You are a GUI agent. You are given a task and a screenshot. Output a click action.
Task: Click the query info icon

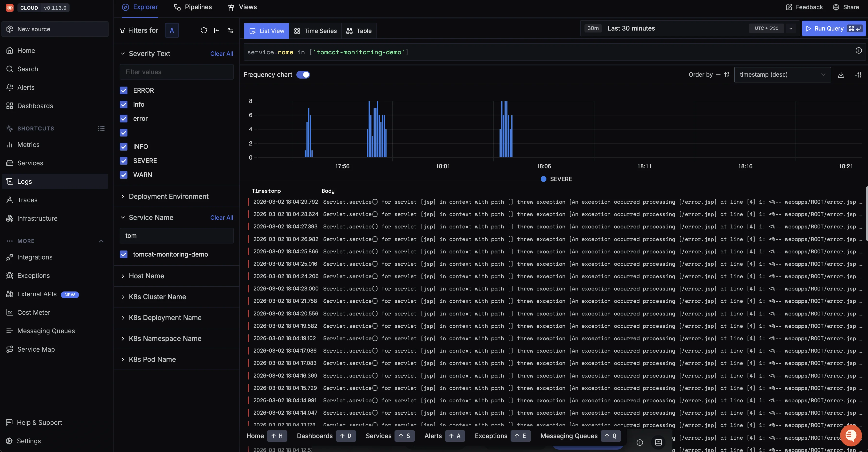858,51
